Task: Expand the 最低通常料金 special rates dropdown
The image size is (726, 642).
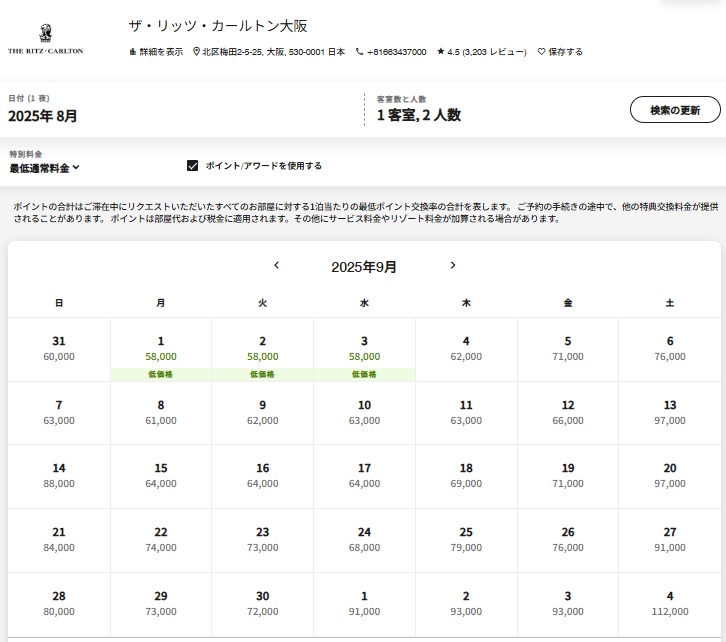Action: [x=44, y=168]
